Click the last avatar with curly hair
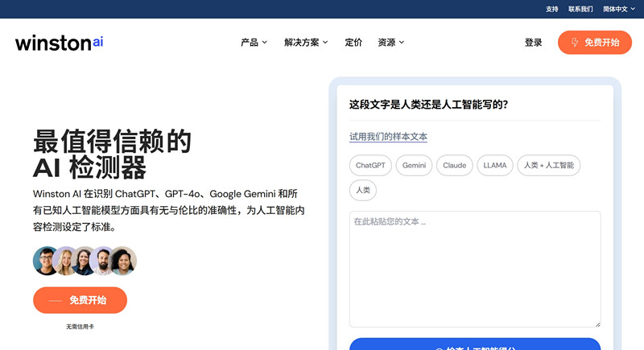This screenshot has width=644, height=350. pyautogui.click(x=123, y=261)
